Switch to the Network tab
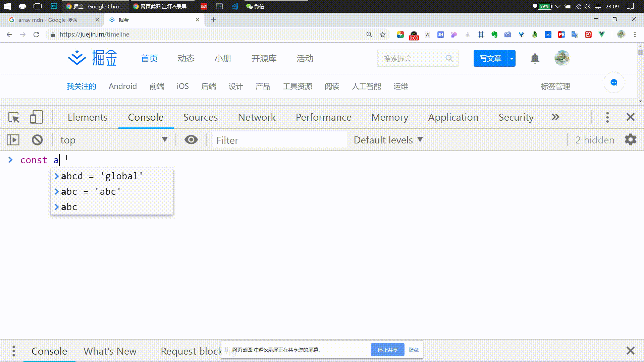 point(257,117)
